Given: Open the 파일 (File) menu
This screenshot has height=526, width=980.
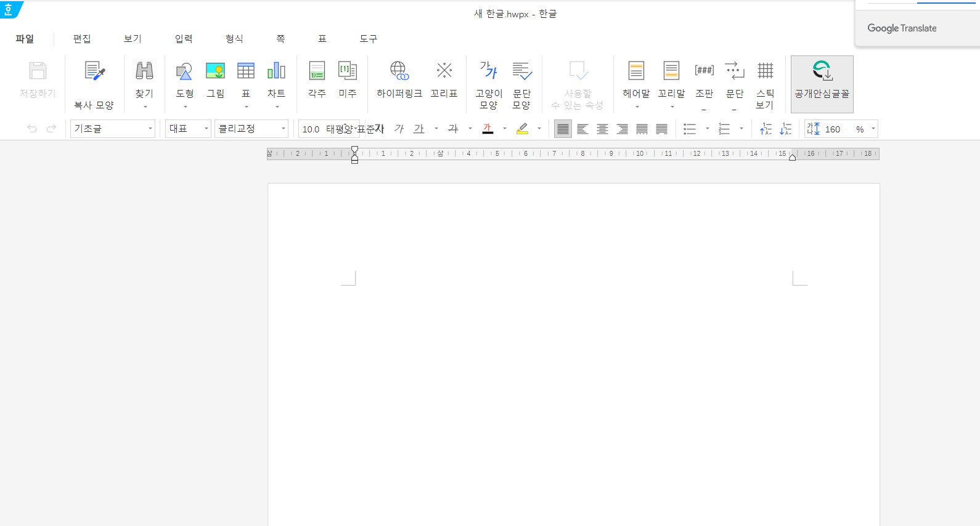Looking at the screenshot, I should [25, 39].
